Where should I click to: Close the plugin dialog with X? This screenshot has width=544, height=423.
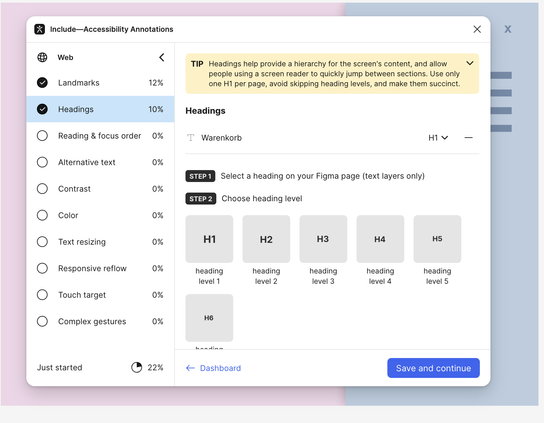pyautogui.click(x=477, y=29)
